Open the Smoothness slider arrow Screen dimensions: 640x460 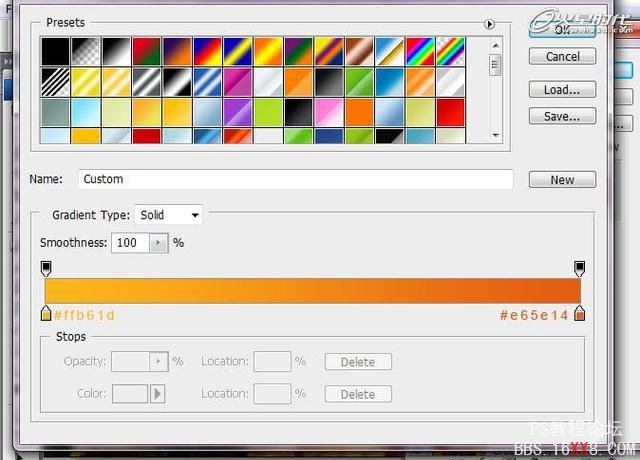159,243
